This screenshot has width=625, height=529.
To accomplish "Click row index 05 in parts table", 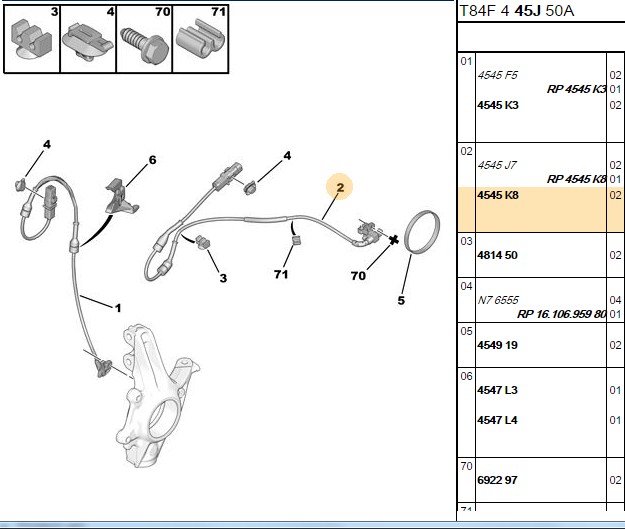I will [x=466, y=331].
